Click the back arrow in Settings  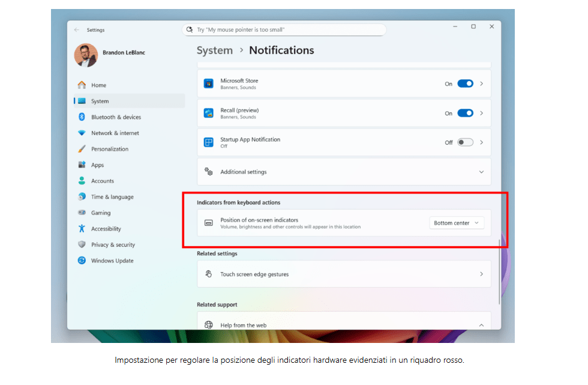point(76,30)
